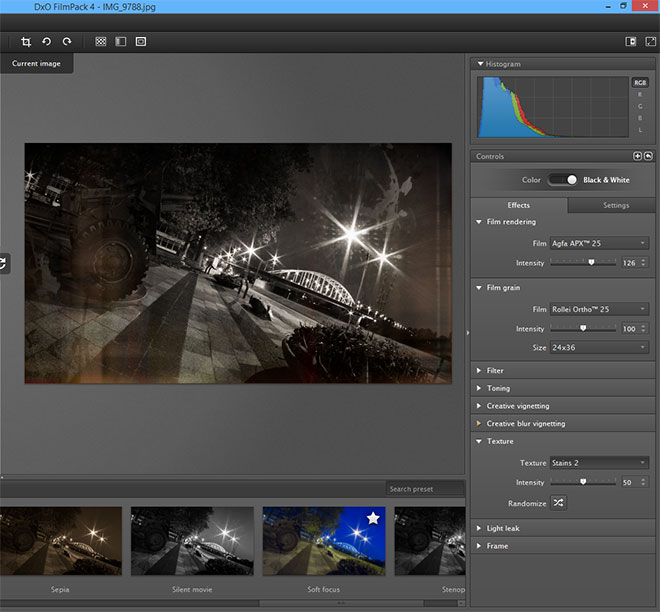Select the Crop tool
This screenshot has width=660, height=612.
(x=26, y=41)
